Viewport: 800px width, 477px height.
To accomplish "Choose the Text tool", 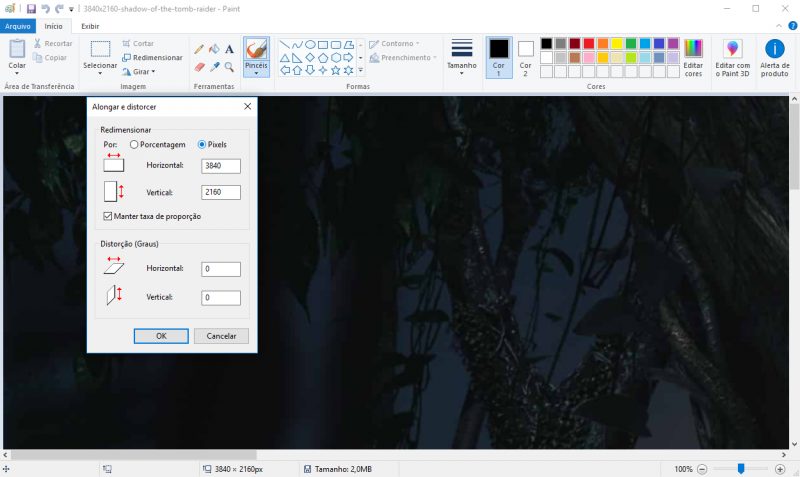I will (x=229, y=48).
